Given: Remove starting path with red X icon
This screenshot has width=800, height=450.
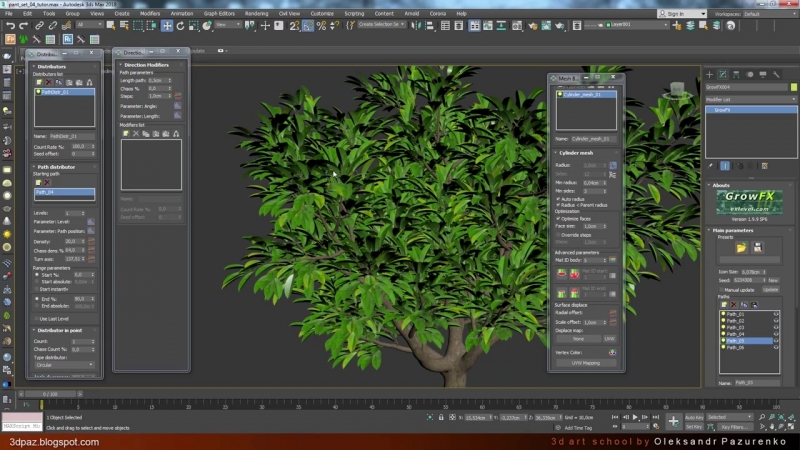Looking at the screenshot, I should [47, 182].
